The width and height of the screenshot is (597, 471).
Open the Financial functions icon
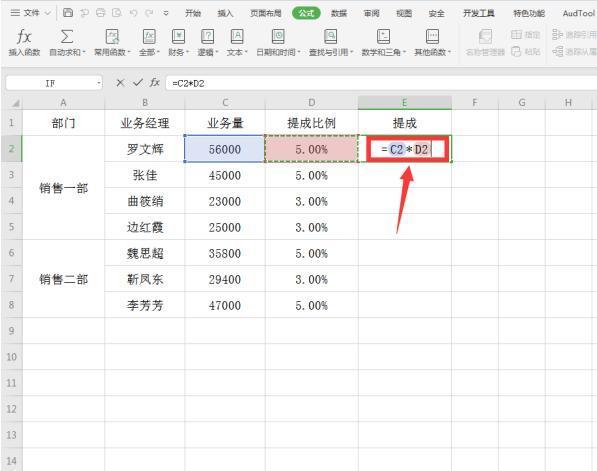pyautogui.click(x=178, y=37)
